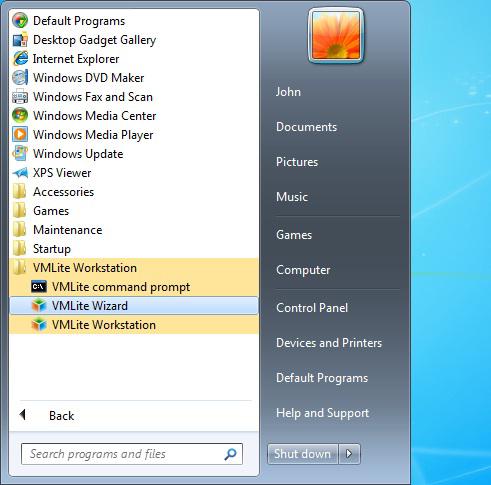
Task: Collapse the VMLite Workstation folder
Action: pos(134,268)
